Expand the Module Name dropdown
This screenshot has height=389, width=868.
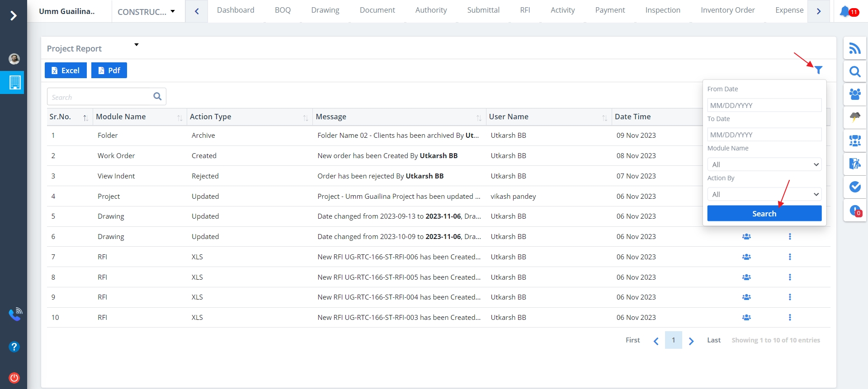(x=764, y=164)
